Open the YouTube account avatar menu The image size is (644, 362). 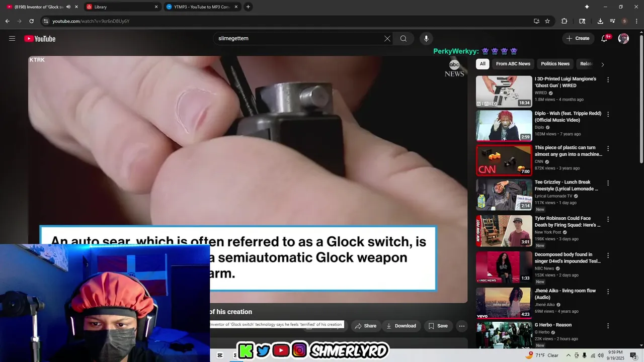623,39
